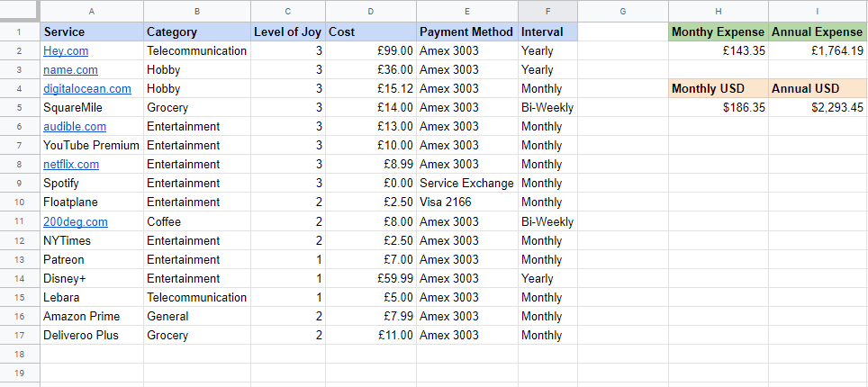The height and width of the screenshot is (387, 868).
Task: Select the Service header cell
Action: pyautogui.click(x=91, y=31)
